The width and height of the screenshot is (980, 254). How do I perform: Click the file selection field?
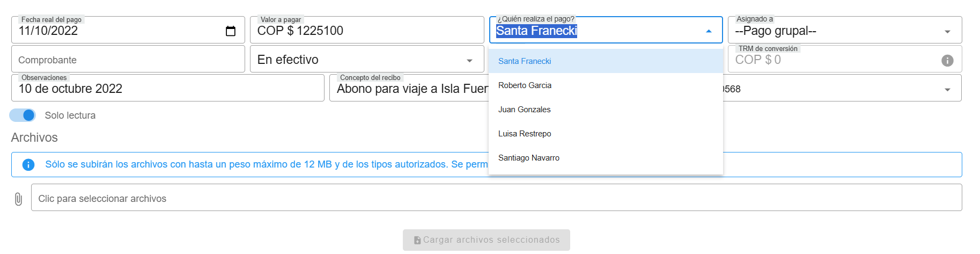coord(496,198)
